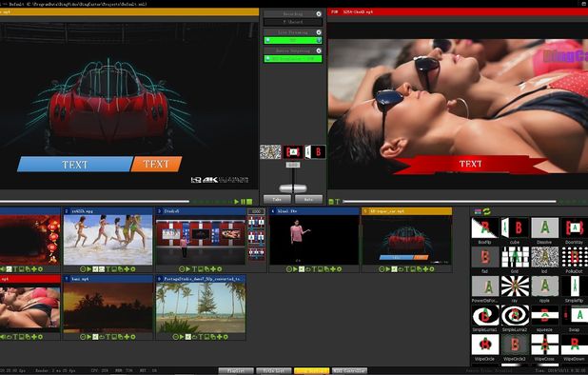Click the minus circle icon under source 5
Viewport: 588px width, 375px height.
click(382, 269)
